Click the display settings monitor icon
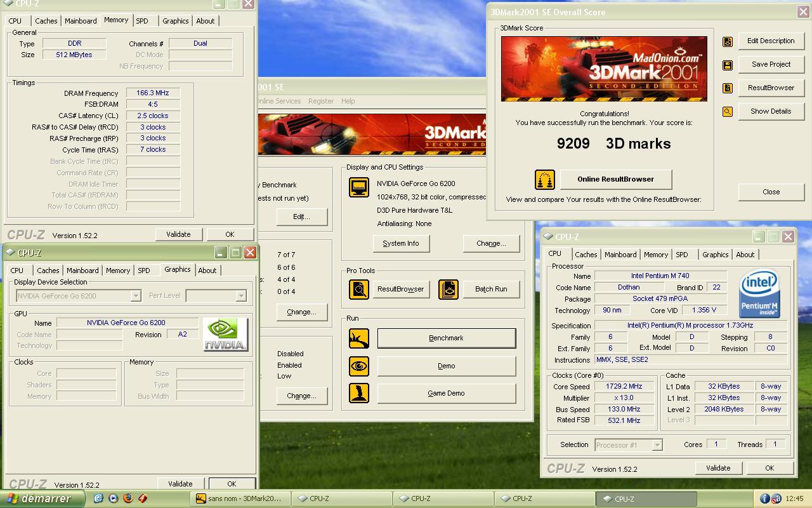 (359, 187)
